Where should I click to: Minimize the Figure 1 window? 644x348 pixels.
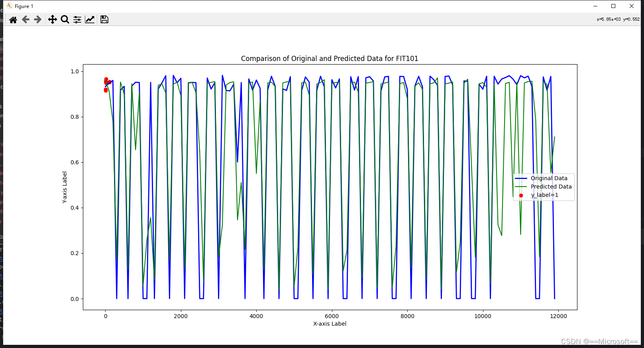coord(595,6)
